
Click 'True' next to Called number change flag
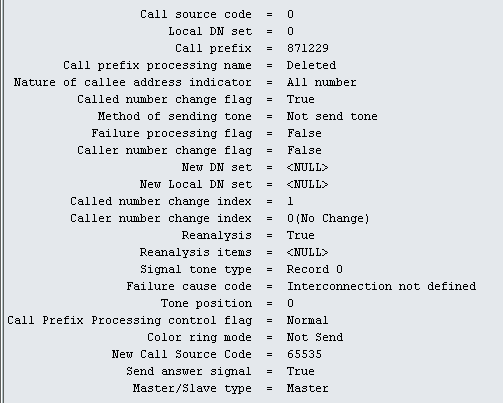[x=301, y=99]
